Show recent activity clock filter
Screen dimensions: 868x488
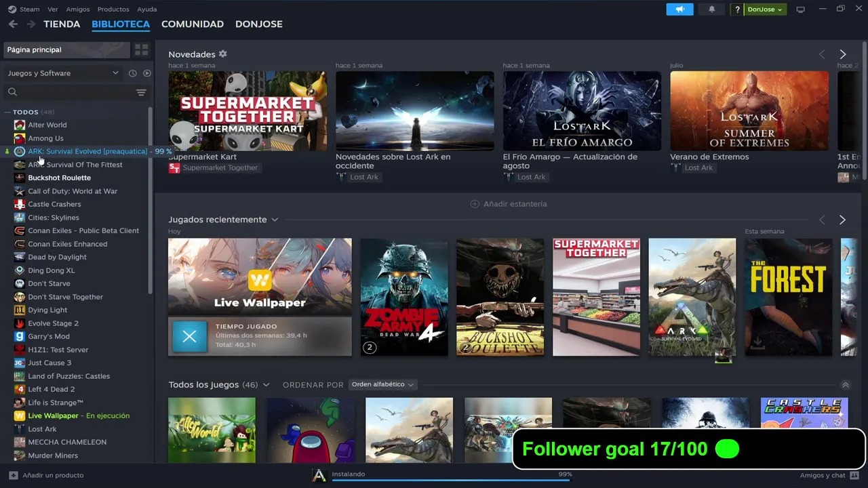click(x=133, y=73)
